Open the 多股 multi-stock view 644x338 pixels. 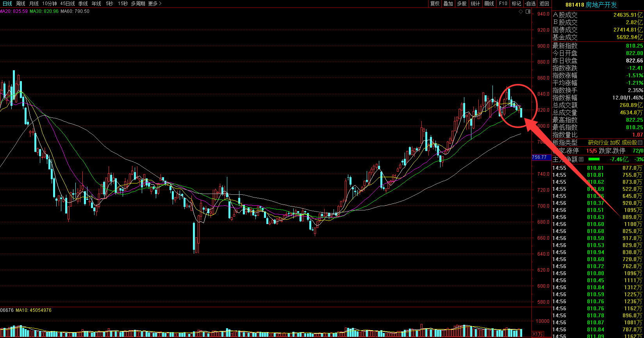[x=462, y=4]
